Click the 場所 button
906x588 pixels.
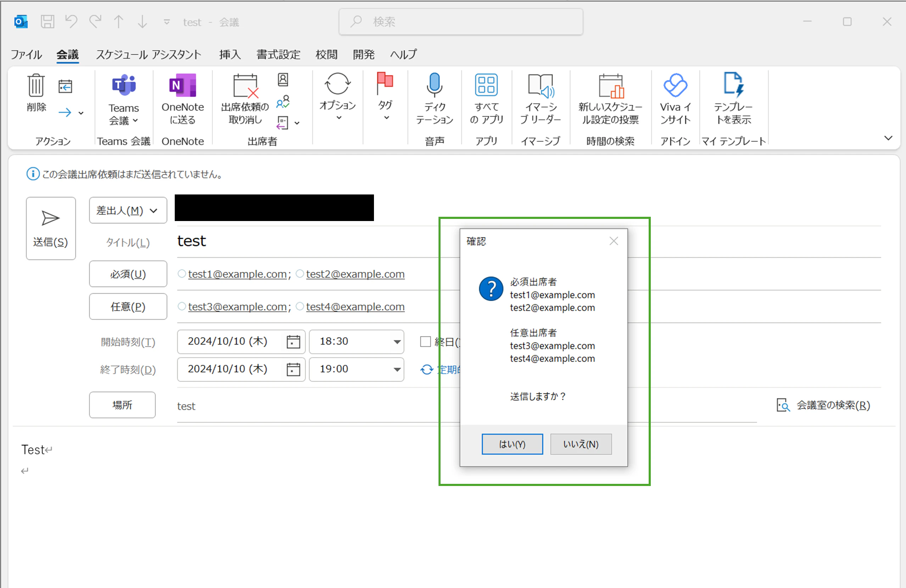pyautogui.click(x=122, y=405)
